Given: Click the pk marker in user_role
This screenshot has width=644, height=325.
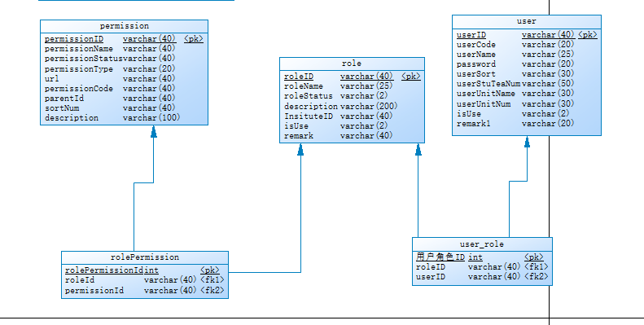Looking at the screenshot, I should point(534,257).
